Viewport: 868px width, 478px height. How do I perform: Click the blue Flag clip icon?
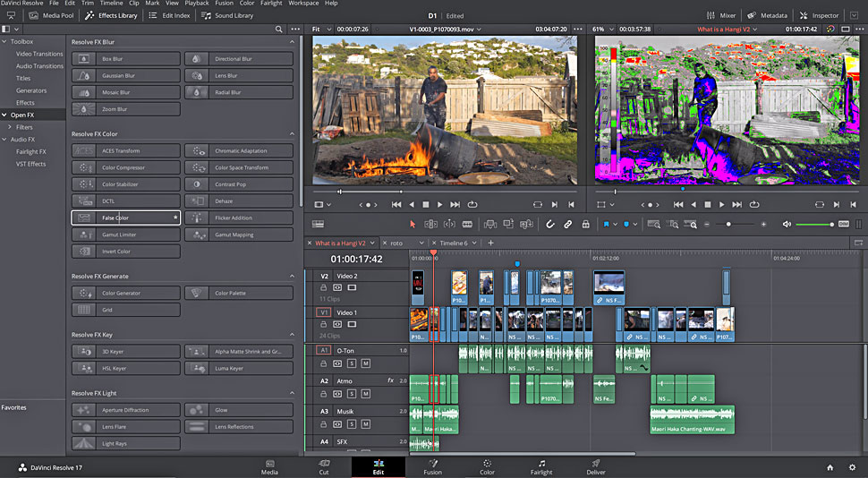coord(607,224)
